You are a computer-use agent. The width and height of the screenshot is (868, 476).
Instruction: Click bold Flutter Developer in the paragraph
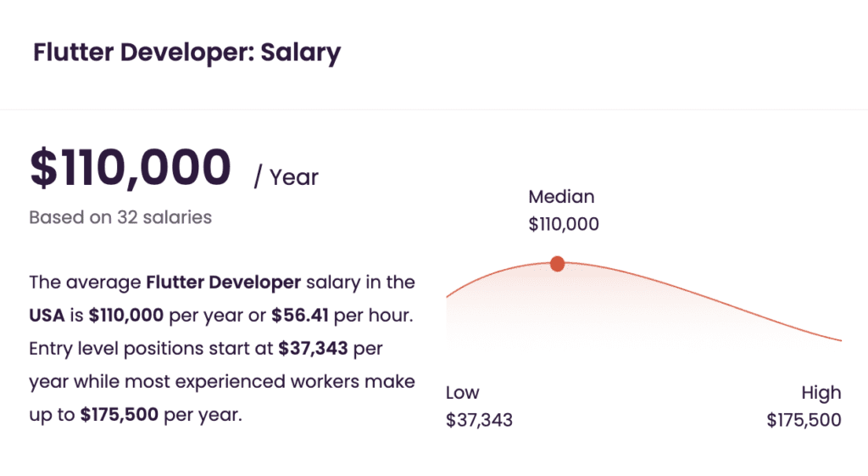click(224, 282)
